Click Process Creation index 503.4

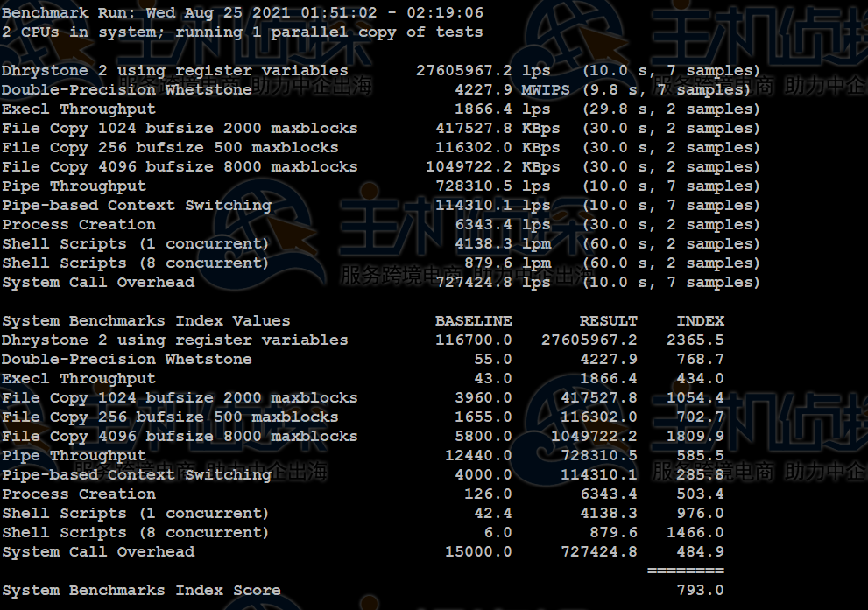coord(700,494)
